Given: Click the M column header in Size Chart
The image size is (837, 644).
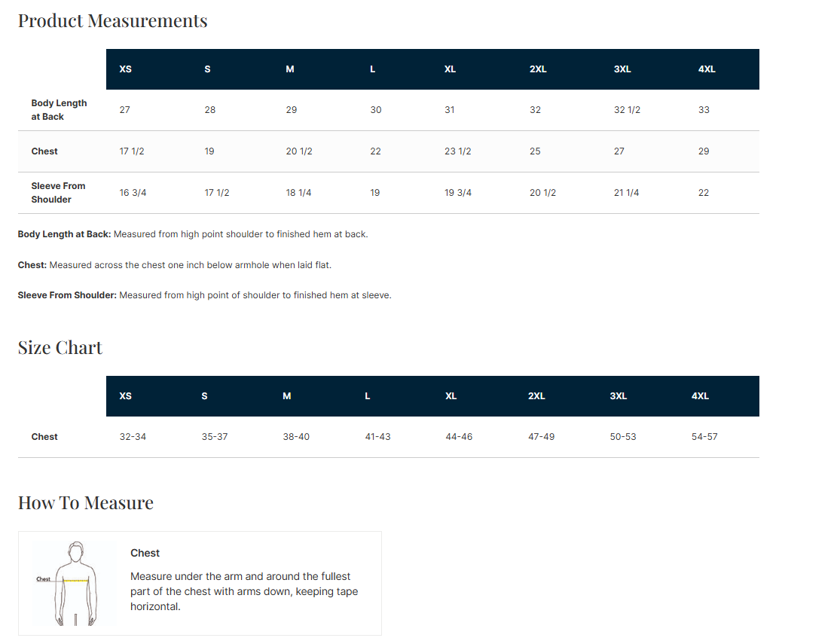Looking at the screenshot, I should click(x=287, y=396).
